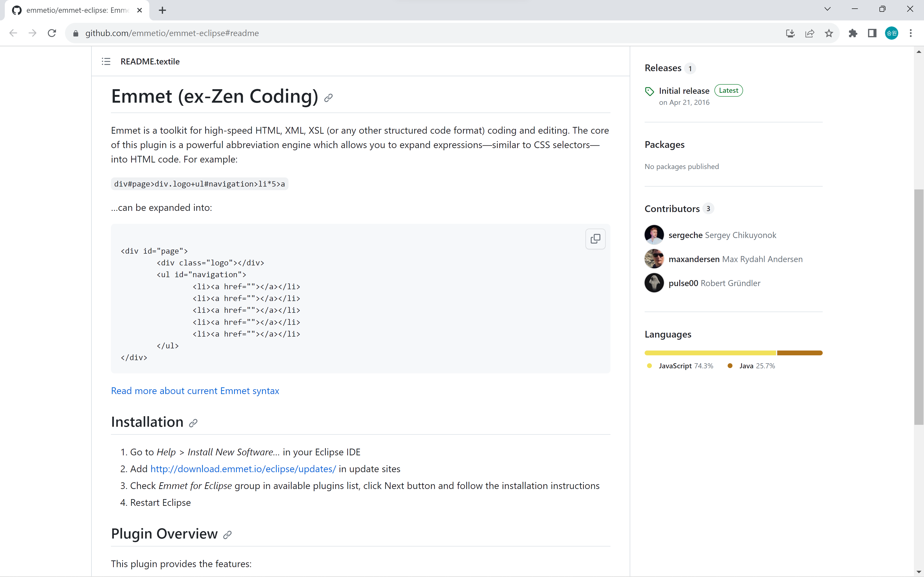Viewport: 924px width, 577px height.
Task: Click sergeche contributor avatar
Action: coord(654,235)
